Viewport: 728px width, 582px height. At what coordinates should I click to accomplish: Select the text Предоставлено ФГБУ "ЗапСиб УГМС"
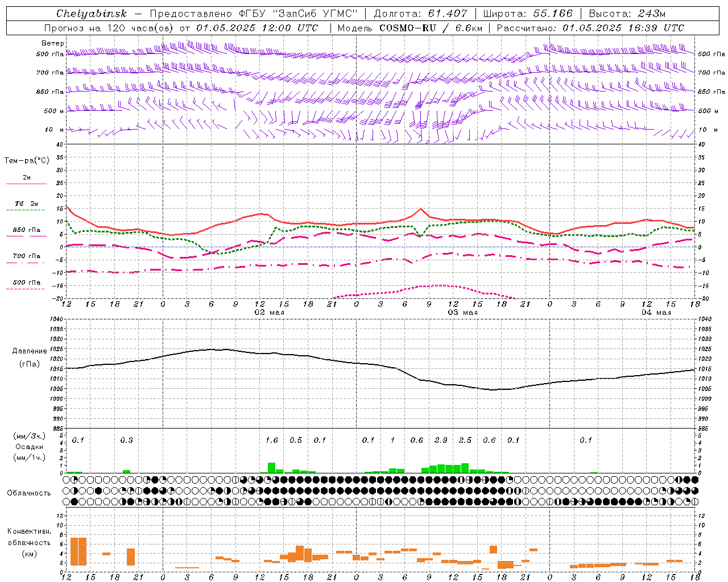(x=253, y=14)
